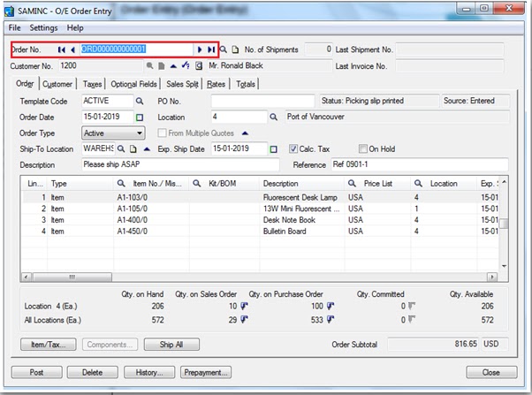The width and height of the screenshot is (532, 395).
Task: Open Settings menu
Action: [x=43, y=27]
